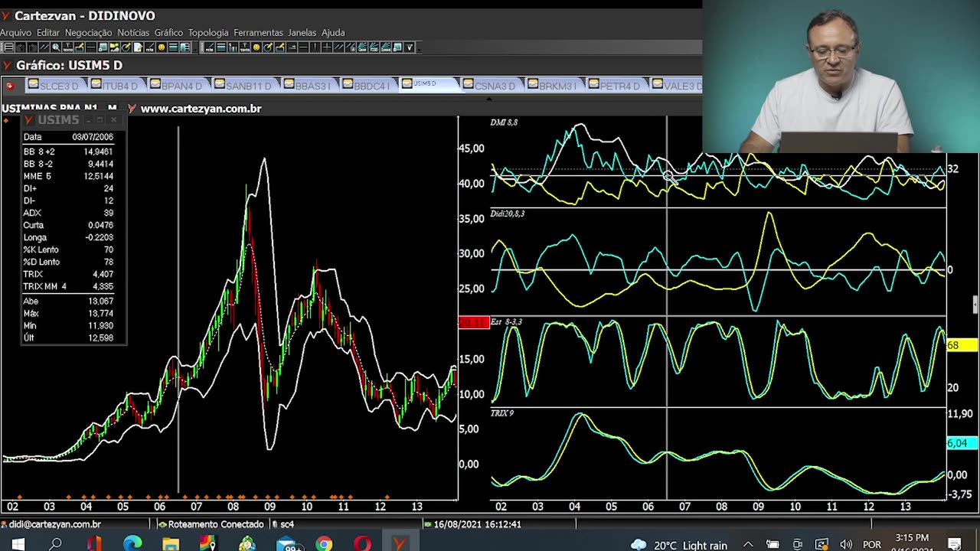980x551 pixels.
Task: Switch to the VALE3 D chart tab
Action: (677, 86)
